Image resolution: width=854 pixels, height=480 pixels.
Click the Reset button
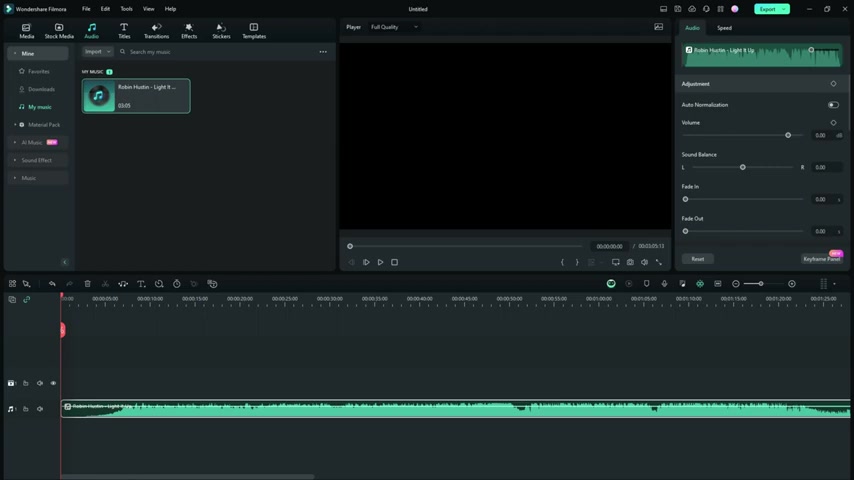tap(698, 259)
